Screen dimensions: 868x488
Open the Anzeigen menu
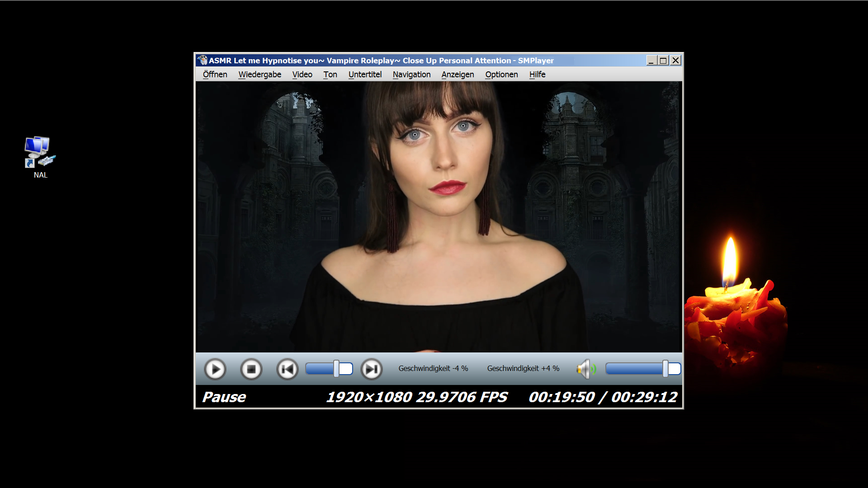[x=458, y=75]
